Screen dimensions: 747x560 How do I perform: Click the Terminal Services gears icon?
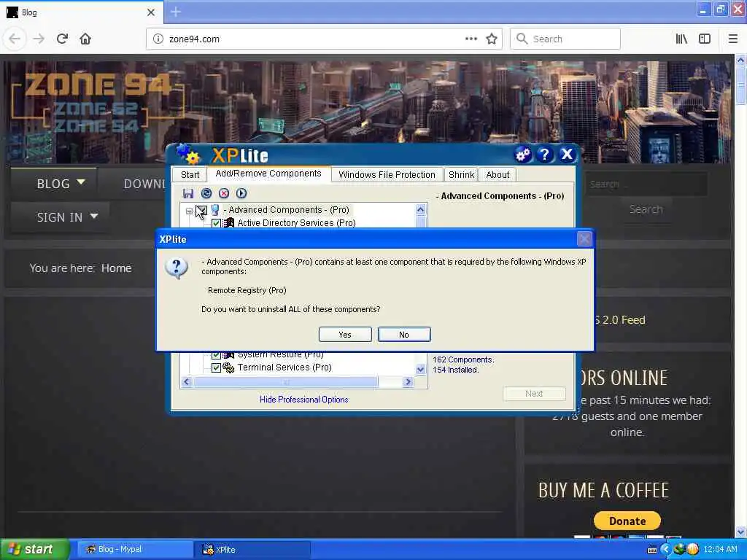(228, 367)
